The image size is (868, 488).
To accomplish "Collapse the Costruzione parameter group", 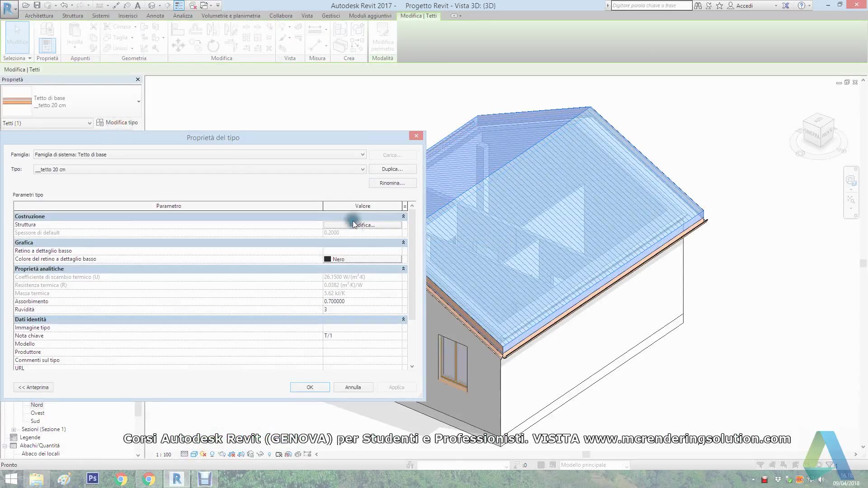I will 403,216.
